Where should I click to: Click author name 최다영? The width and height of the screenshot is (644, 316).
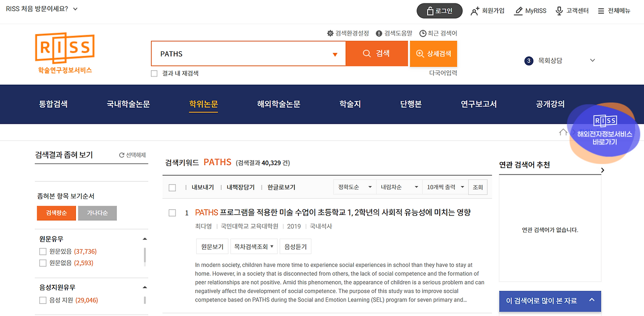pyautogui.click(x=203, y=226)
